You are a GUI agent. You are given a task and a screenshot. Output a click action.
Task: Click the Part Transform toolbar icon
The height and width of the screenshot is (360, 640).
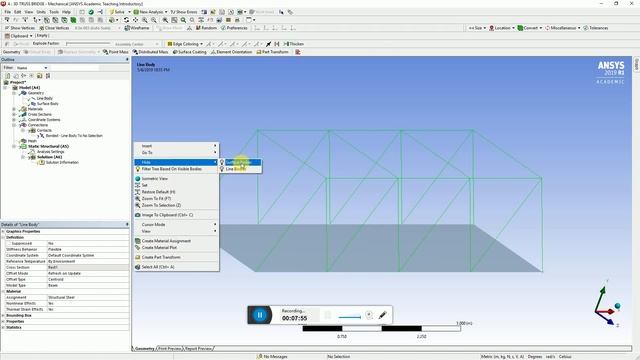tap(259, 52)
